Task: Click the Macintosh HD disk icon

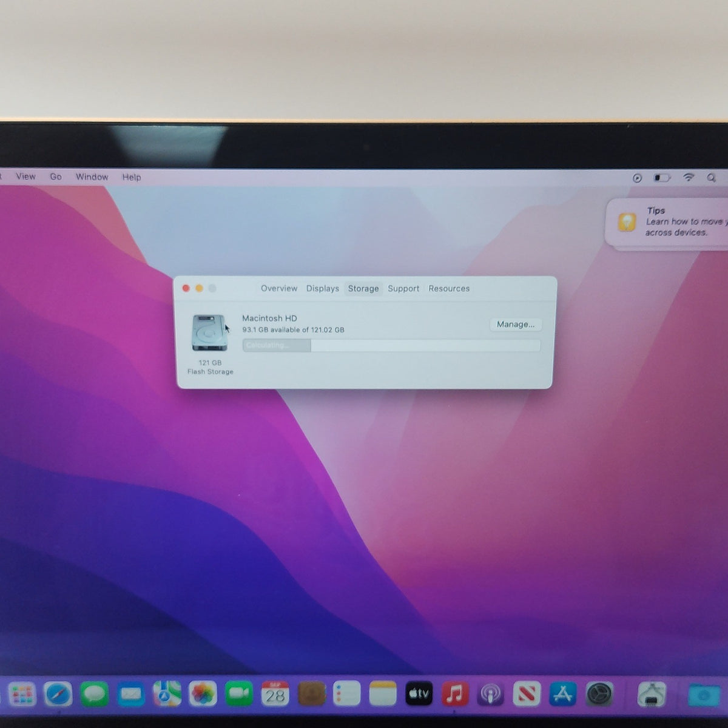Action: coord(210,332)
